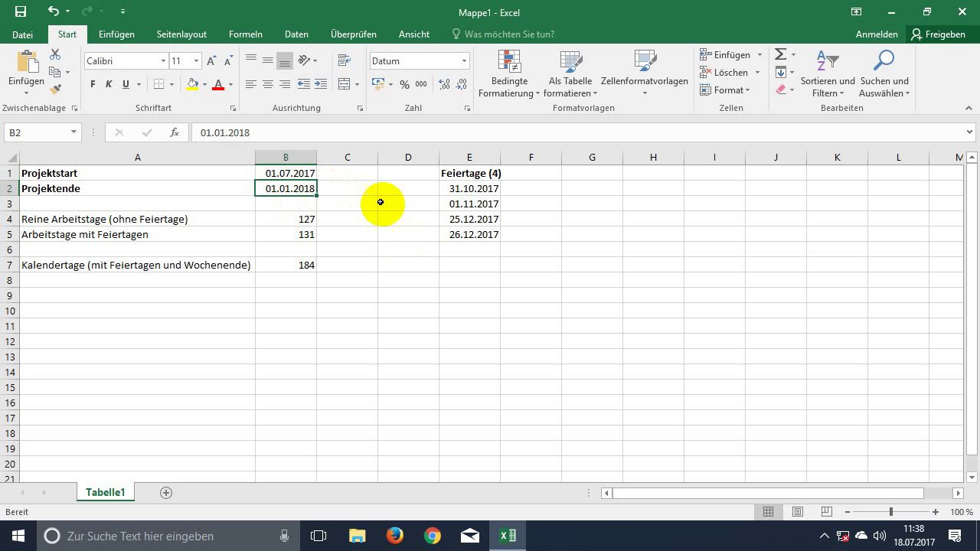
Task: Increase font size with the large A icon
Action: tap(212, 61)
